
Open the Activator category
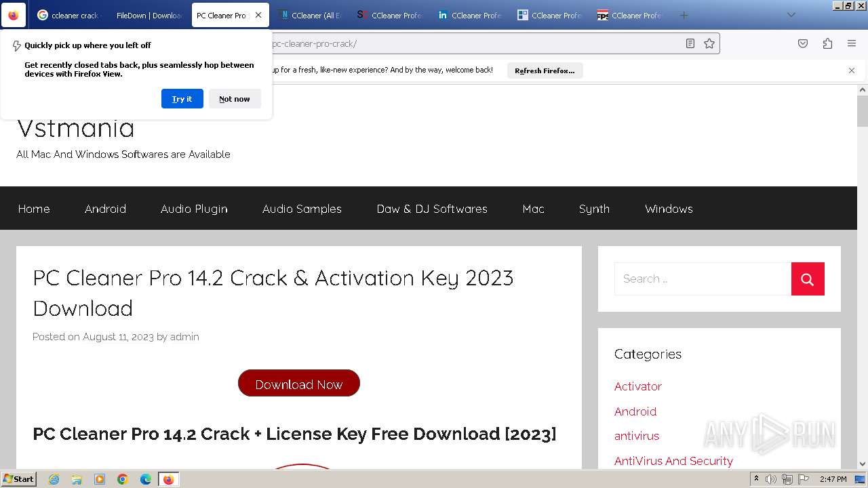coord(638,386)
